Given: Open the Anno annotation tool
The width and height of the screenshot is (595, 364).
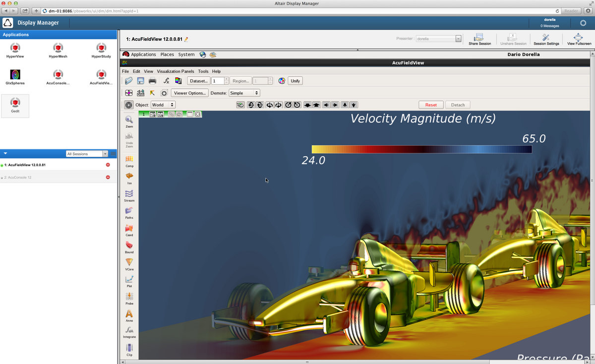Looking at the screenshot, I should (x=129, y=315).
